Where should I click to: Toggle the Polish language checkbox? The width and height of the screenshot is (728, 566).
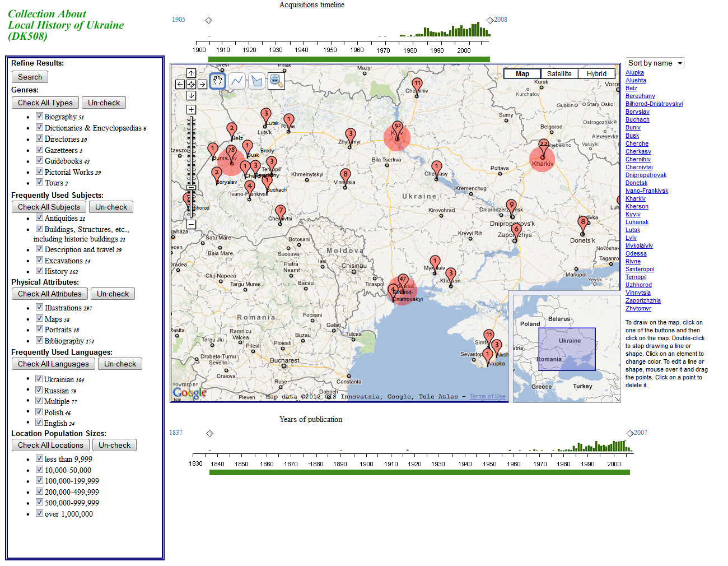(x=39, y=412)
